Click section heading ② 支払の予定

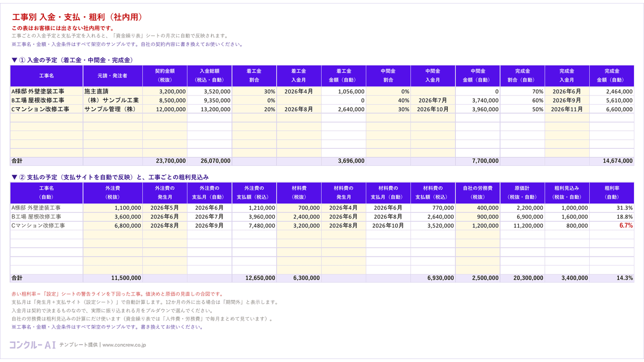click(x=110, y=177)
